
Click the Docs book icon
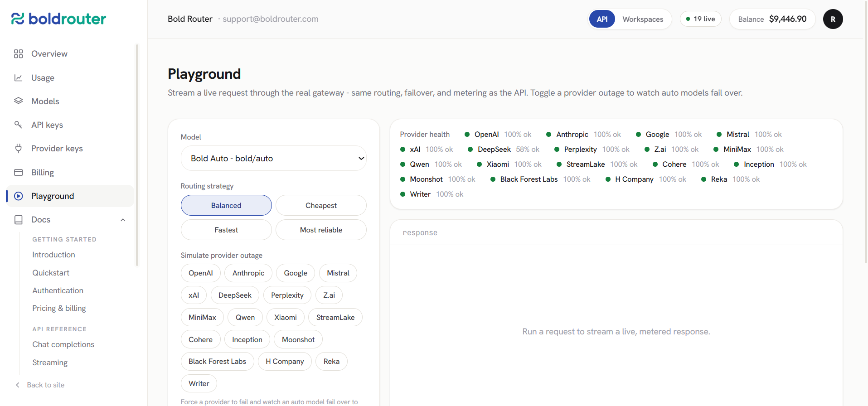[18, 220]
